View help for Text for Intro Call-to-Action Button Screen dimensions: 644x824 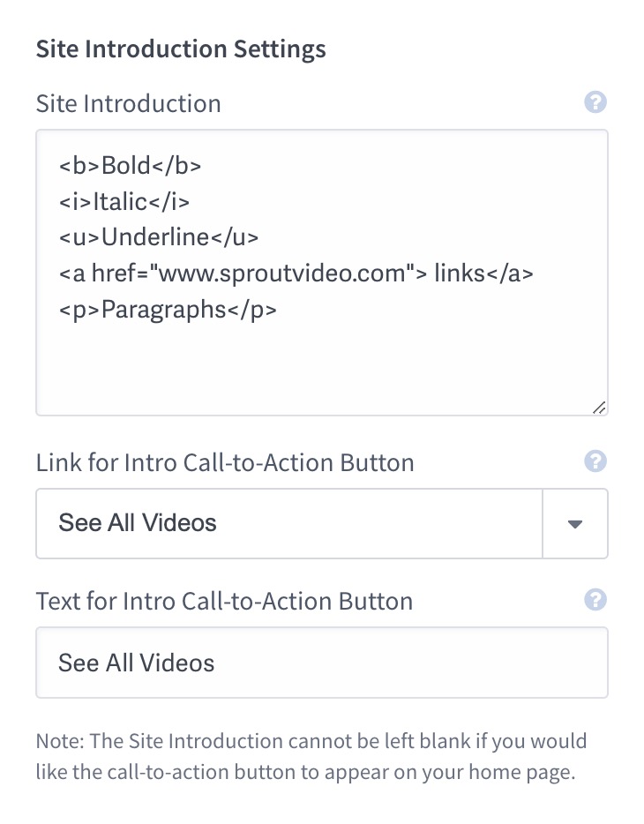click(595, 601)
